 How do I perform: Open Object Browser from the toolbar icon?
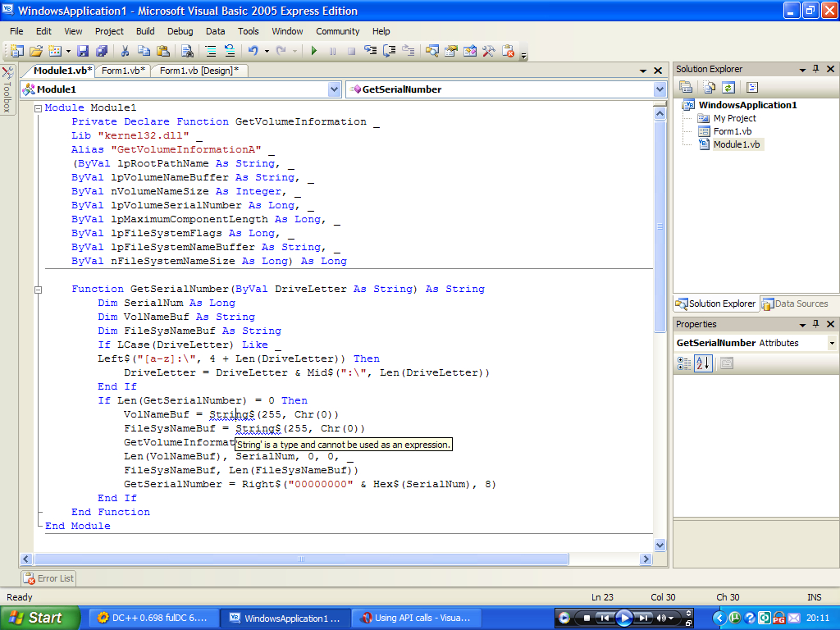pyautogui.click(x=470, y=51)
